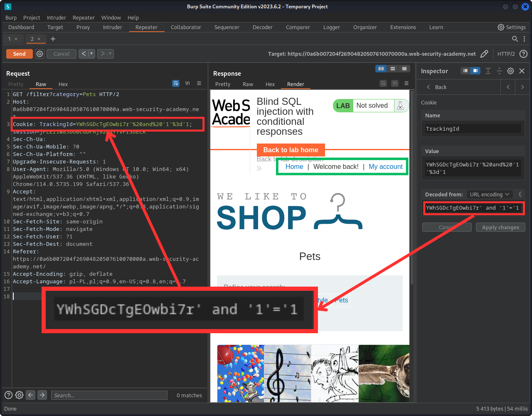Expand the Repeater tabs three-dot menu
The width and height of the screenshot is (532, 416).
pyautogui.click(x=524, y=39)
